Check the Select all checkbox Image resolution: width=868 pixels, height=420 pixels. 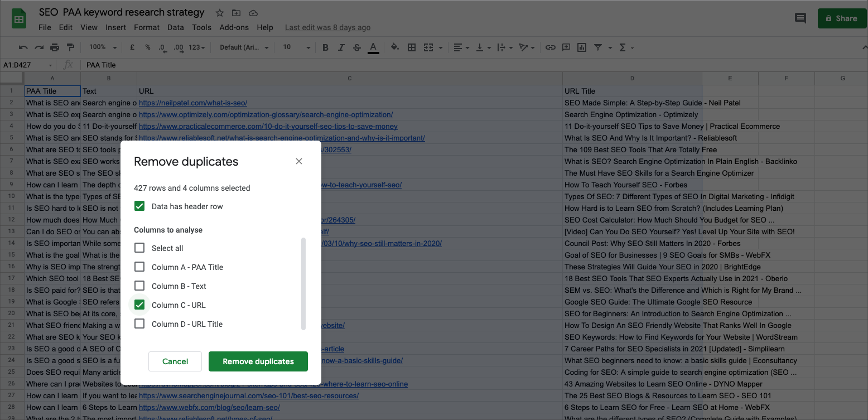point(139,248)
